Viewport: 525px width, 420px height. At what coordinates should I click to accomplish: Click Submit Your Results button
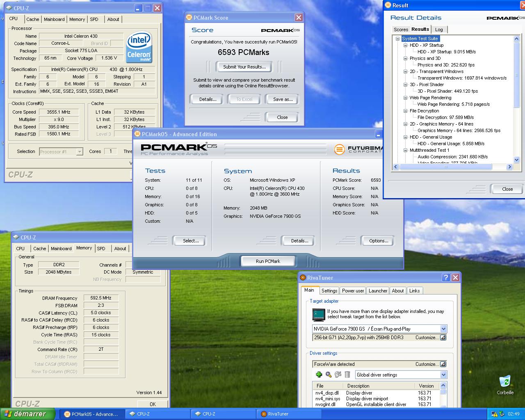click(244, 67)
